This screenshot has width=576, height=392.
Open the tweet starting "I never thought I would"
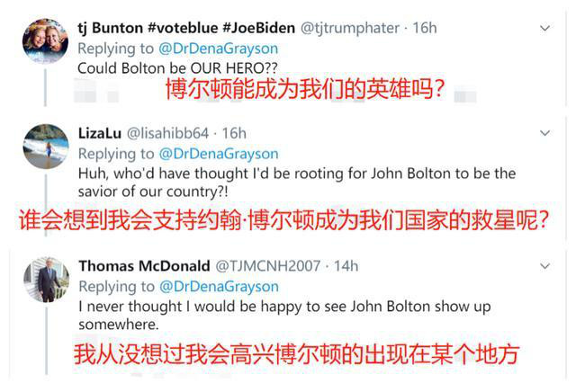click(x=283, y=307)
